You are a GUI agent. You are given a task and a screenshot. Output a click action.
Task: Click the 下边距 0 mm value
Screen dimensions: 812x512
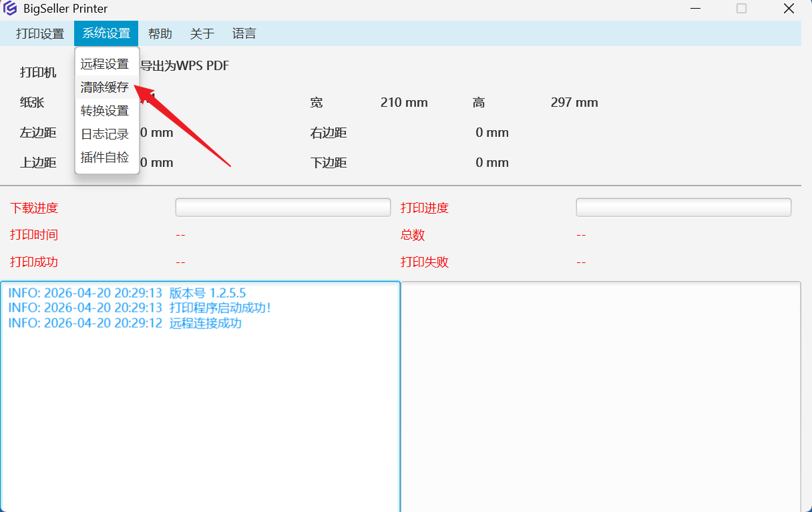492,163
